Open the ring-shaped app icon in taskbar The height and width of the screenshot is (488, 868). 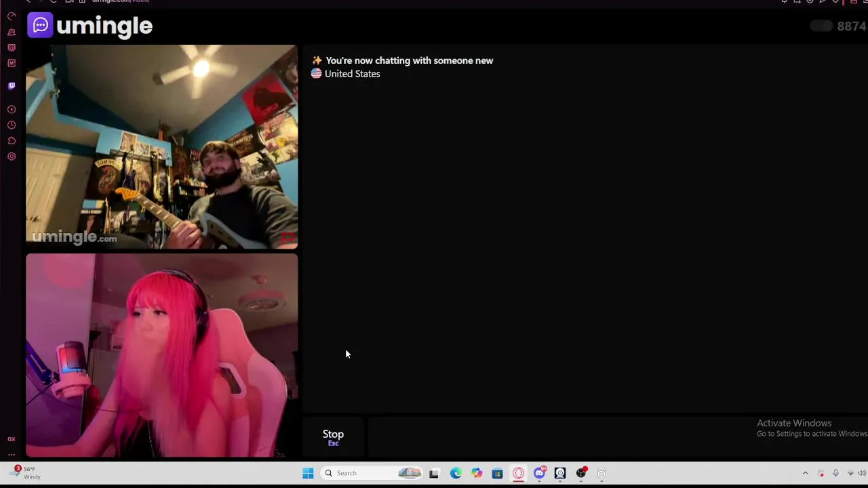point(601,473)
